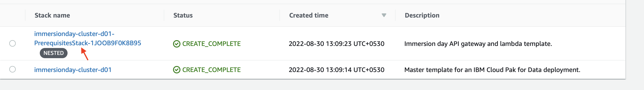Toggle the Created time sort arrow
644x90 pixels.
384,15
